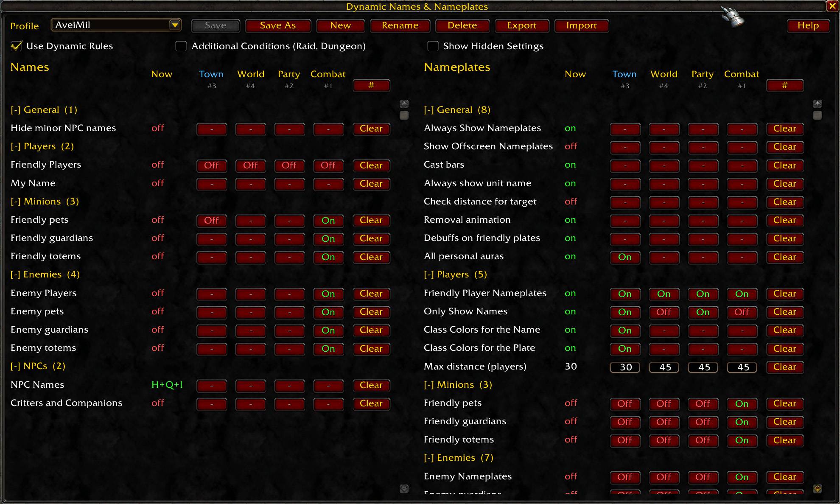The width and height of the screenshot is (840, 504).
Task: Toggle Class Colors for the Plate Town On
Action: coord(625,349)
